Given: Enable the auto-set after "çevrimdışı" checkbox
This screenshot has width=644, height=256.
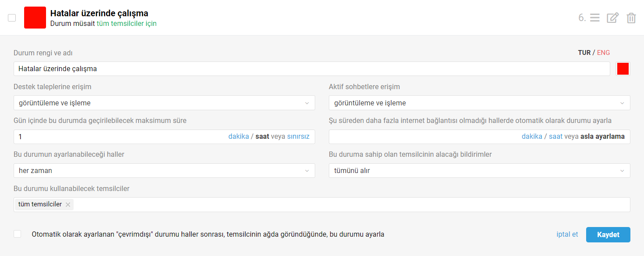Looking at the screenshot, I should pyautogui.click(x=17, y=234).
